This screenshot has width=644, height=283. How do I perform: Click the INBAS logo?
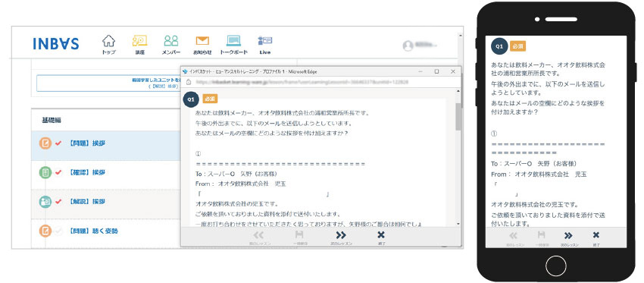(56, 43)
